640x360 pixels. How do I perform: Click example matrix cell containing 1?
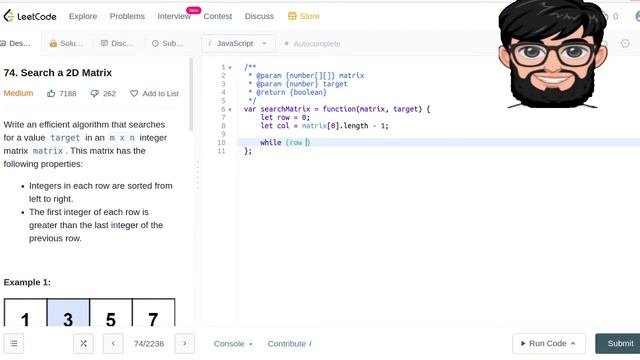[x=25, y=313]
